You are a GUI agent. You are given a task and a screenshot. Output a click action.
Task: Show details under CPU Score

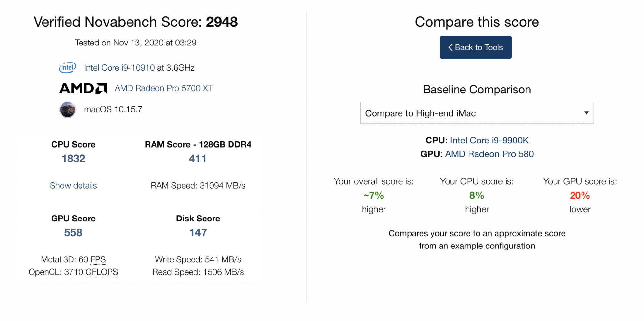(73, 186)
